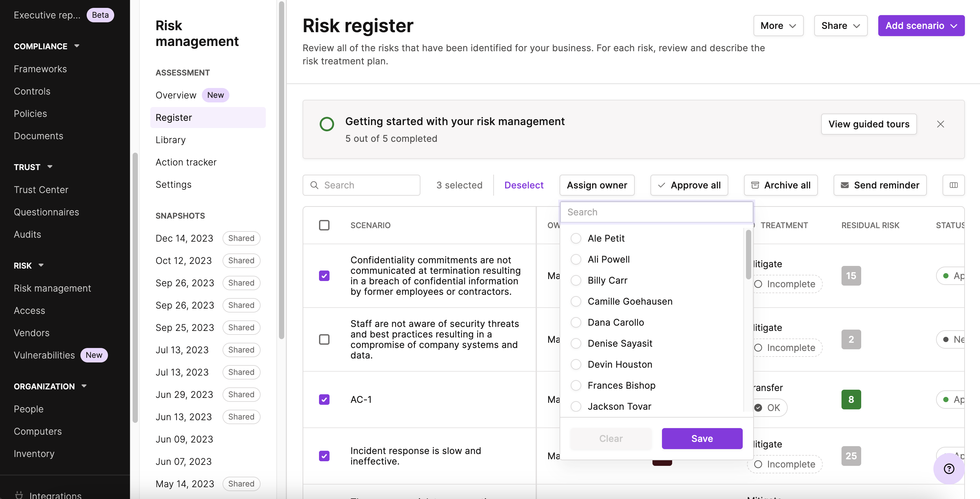Open the Add scenario dropdown
980x499 pixels.
pyautogui.click(x=921, y=26)
